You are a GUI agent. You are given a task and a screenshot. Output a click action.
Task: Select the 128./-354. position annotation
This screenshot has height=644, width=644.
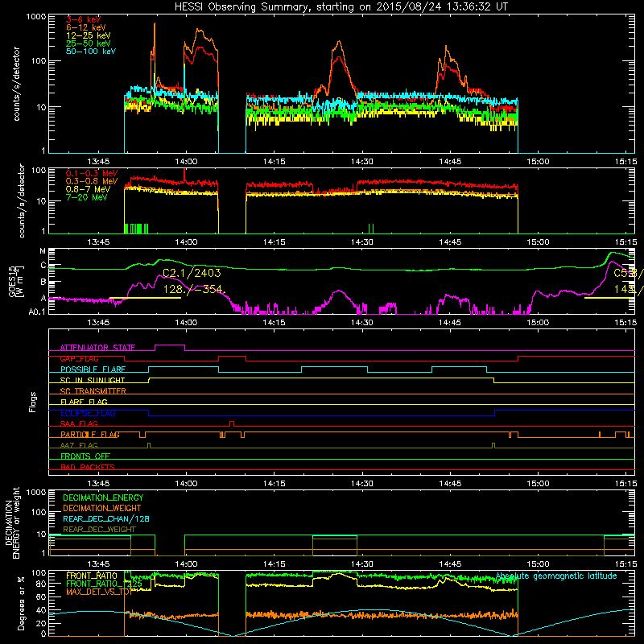(x=194, y=290)
